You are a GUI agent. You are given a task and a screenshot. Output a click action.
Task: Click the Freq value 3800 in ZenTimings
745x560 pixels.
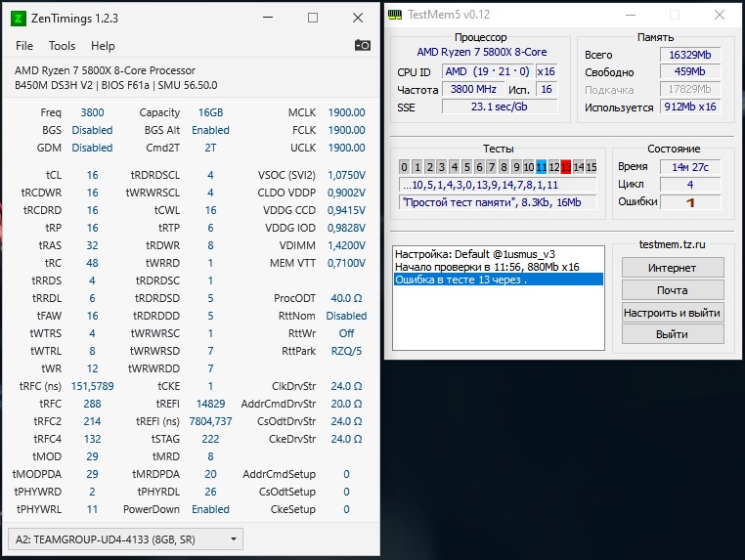click(92, 112)
